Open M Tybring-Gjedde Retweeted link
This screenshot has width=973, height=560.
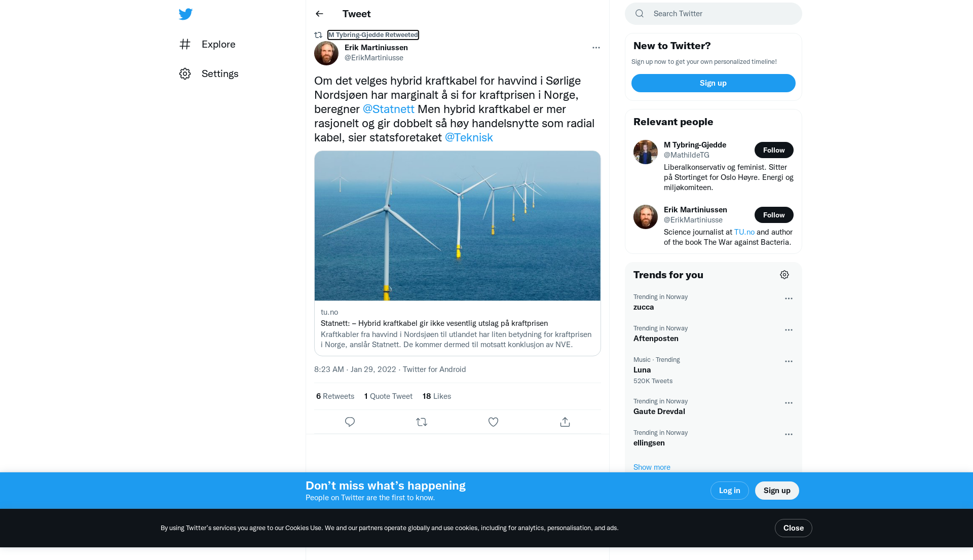coord(373,35)
